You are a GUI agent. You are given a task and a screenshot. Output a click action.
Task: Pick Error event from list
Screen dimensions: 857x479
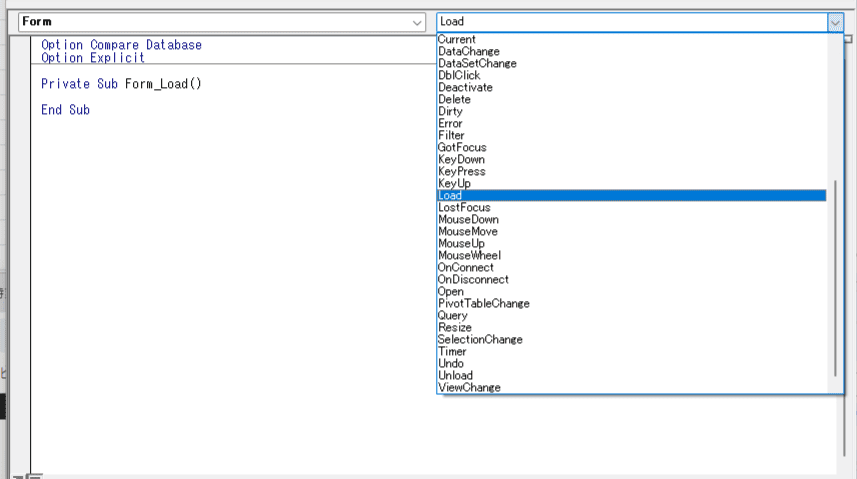(x=632, y=124)
